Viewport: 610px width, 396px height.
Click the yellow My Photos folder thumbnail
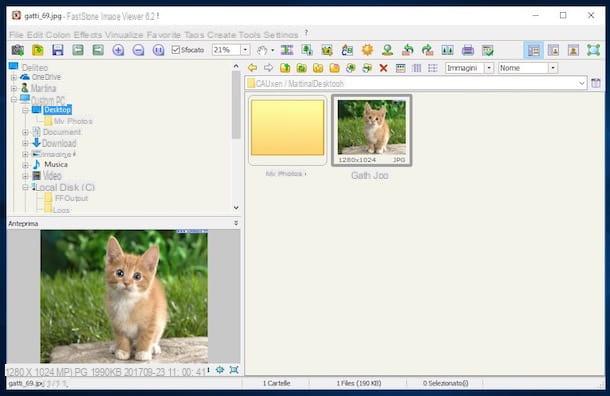(287, 130)
